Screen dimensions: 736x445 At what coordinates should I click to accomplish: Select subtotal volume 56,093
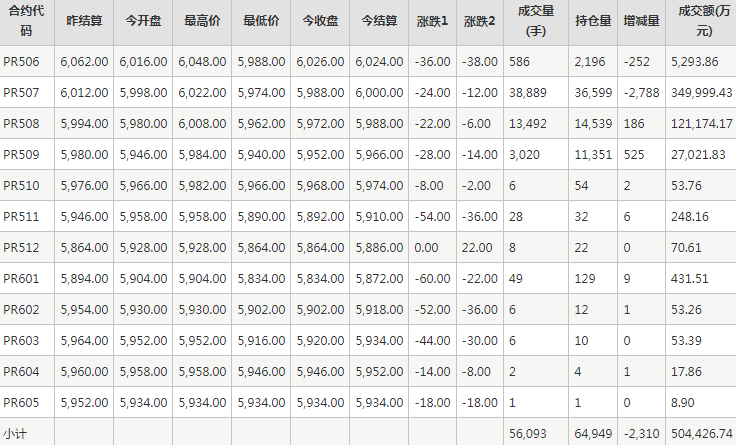[x=528, y=433]
